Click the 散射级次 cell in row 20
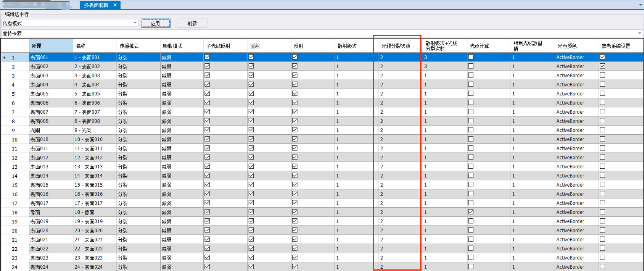Image resolution: width=644 pixels, height=271 pixels. pos(353,230)
